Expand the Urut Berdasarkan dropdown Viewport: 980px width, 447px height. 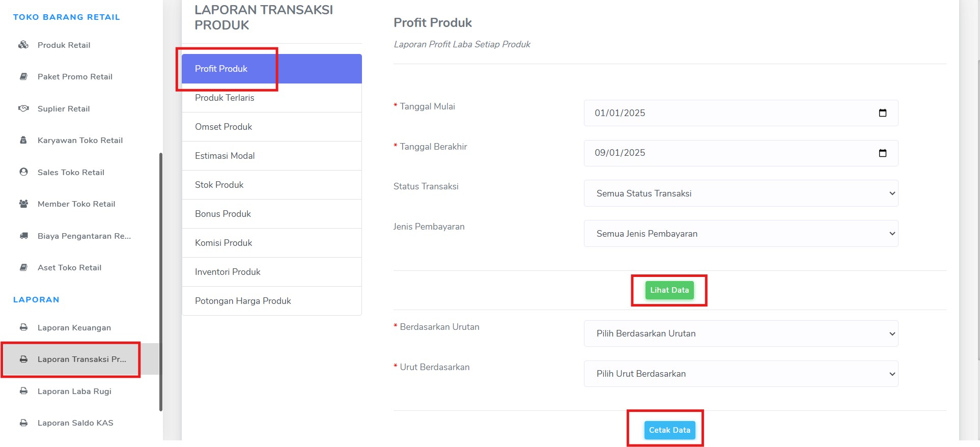tap(741, 374)
